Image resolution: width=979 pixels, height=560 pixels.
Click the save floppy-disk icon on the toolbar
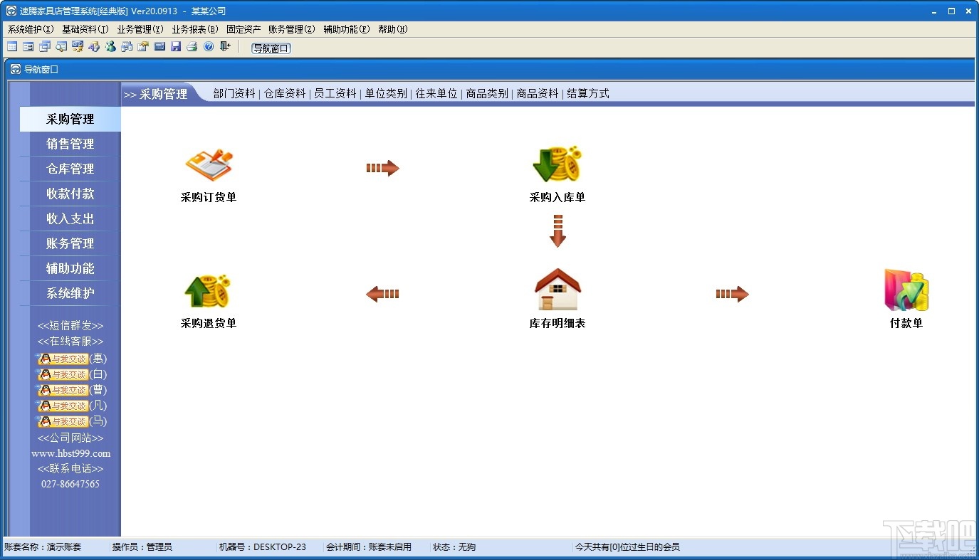click(x=177, y=46)
